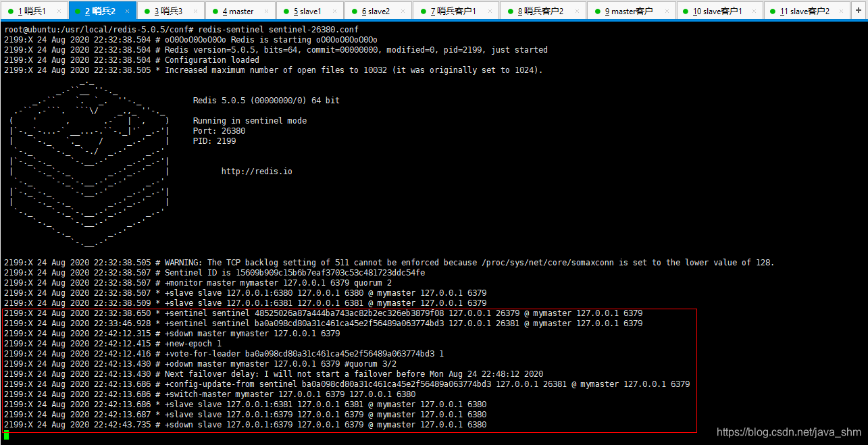Click the green terminal cursor block
This screenshot has width=868, height=445.
coord(6,435)
